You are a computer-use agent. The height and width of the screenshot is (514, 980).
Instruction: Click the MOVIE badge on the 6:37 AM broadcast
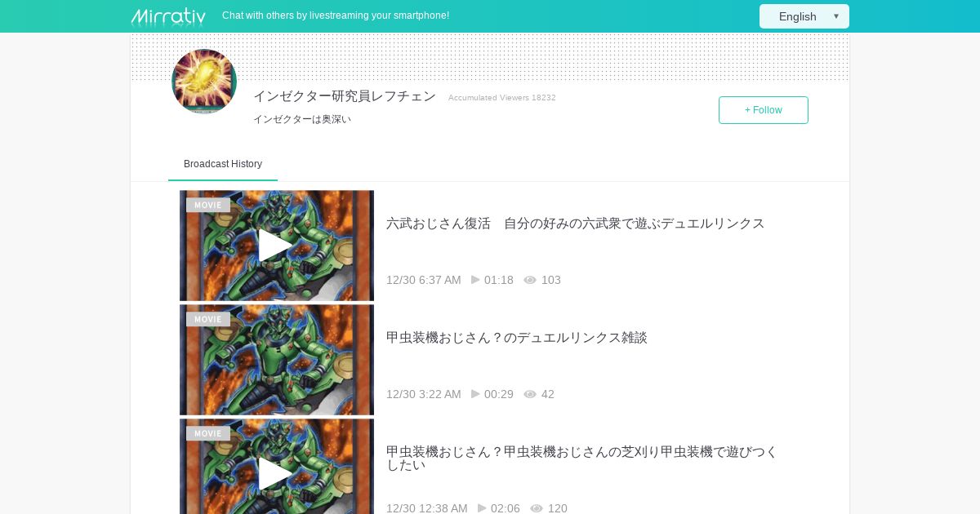click(x=208, y=205)
